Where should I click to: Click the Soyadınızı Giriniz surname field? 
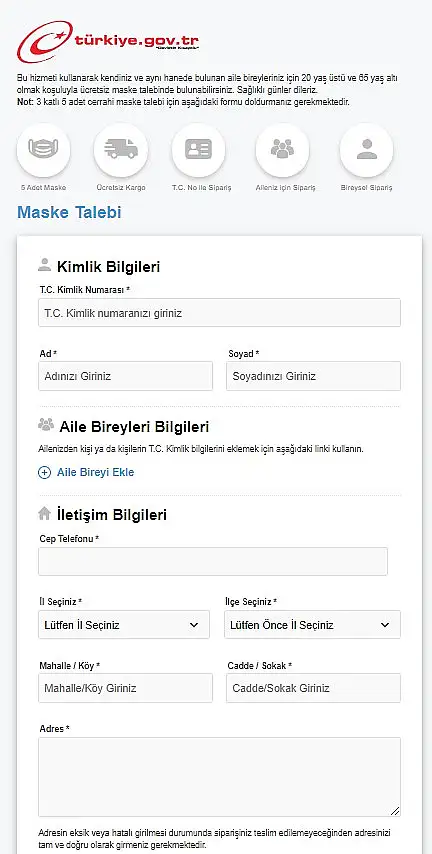pos(314,376)
